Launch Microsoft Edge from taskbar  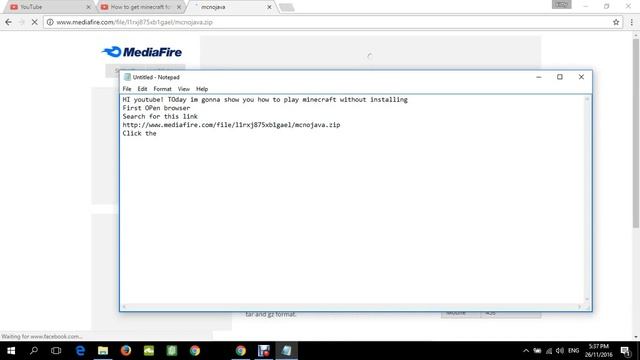pyautogui.click(x=80, y=351)
